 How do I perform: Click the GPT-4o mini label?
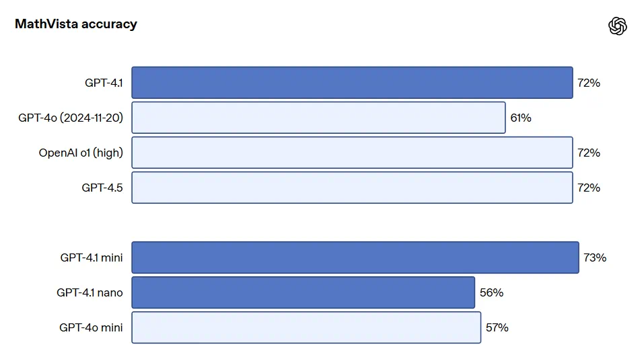(91, 327)
